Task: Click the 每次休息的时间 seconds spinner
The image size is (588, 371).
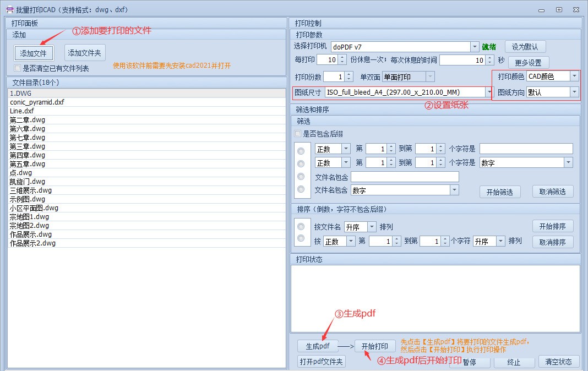Action: (467, 60)
